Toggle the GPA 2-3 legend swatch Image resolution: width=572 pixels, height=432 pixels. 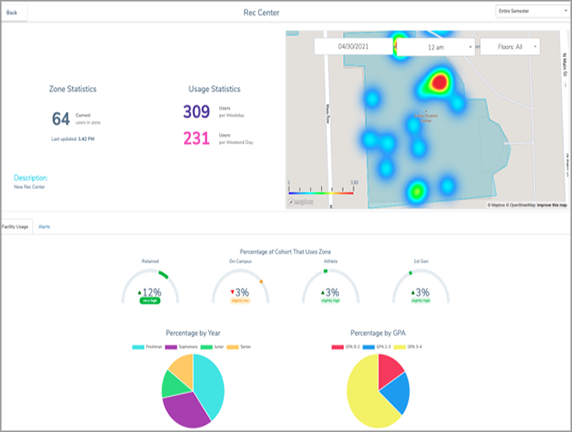368,347
